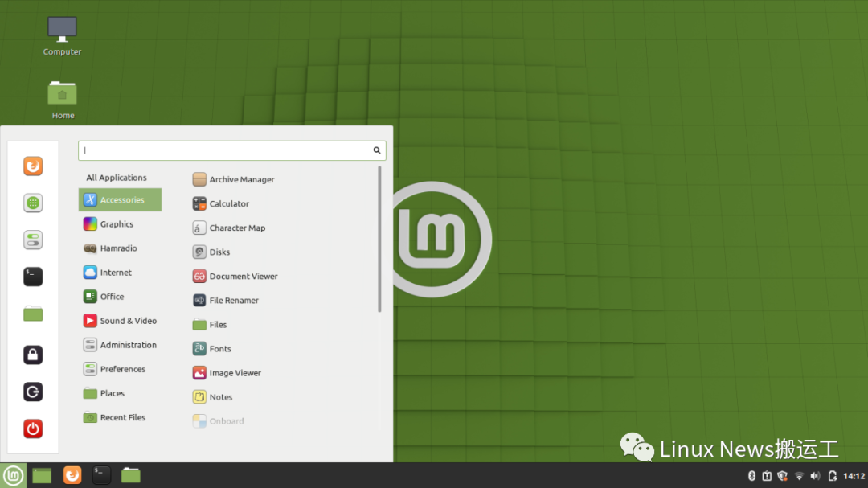868x488 pixels.
Task: Click the battery power tray icon
Action: click(x=832, y=476)
